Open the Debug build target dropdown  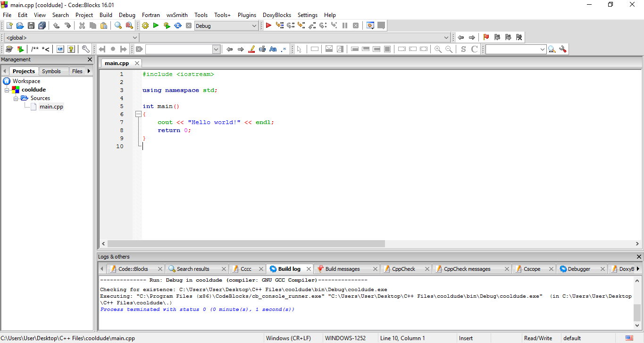click(226, 25)
